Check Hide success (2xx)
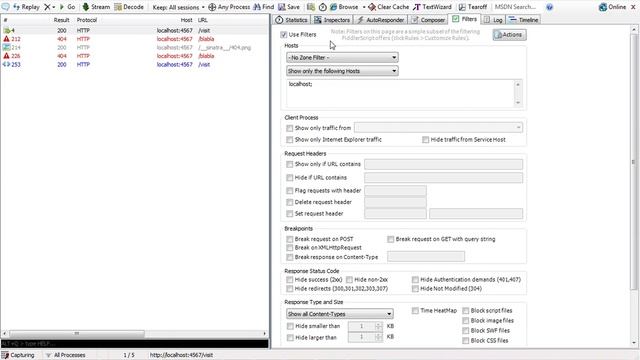The height and width of the screenshot is (360, 640). point(289,280)
